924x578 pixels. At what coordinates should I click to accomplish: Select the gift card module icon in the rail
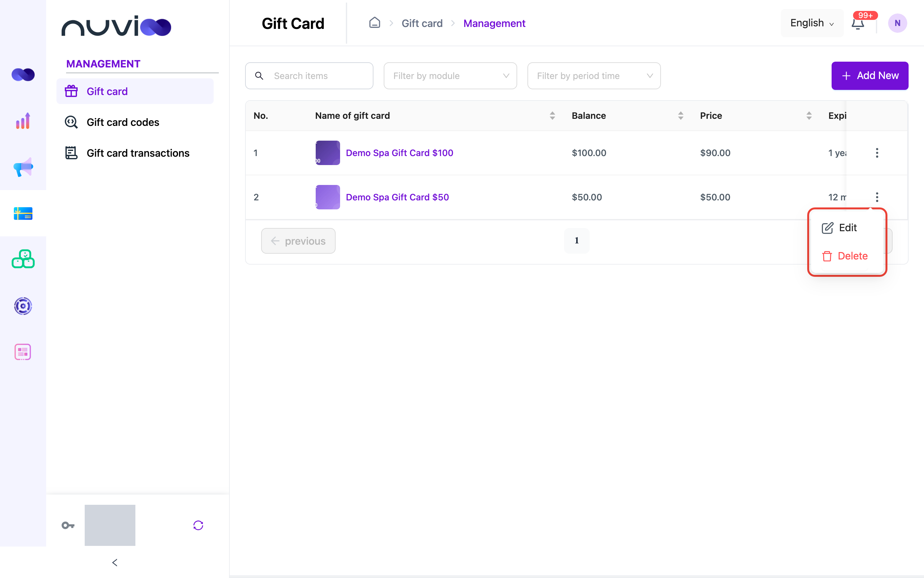[23, 213]
